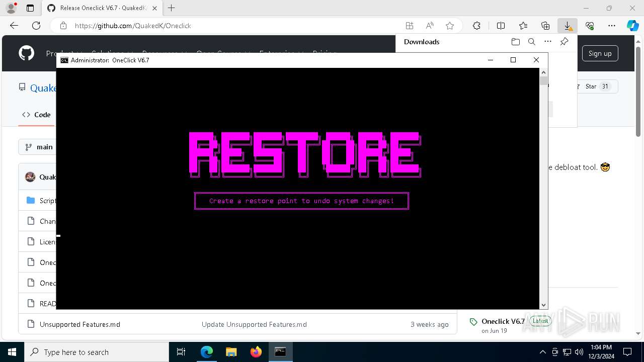Start Read aloud from address bar

[430, 26]
